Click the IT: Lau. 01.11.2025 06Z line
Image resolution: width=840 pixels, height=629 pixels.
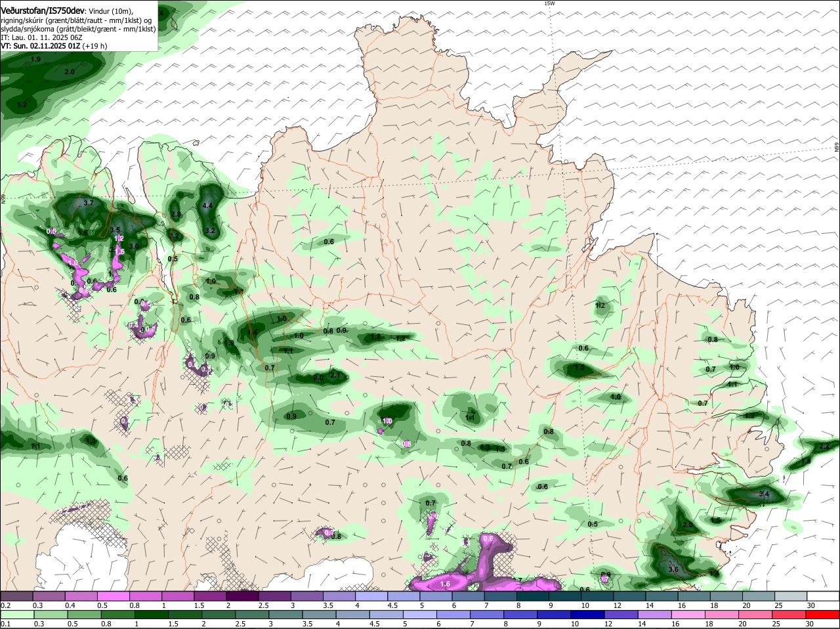click(41, 37)
